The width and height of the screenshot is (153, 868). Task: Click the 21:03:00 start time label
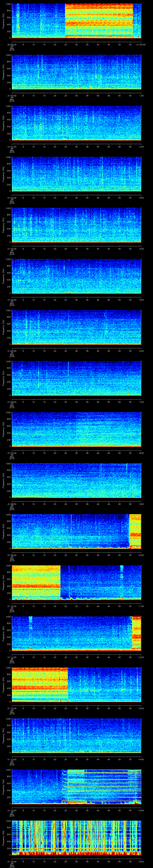click(12, 249)
